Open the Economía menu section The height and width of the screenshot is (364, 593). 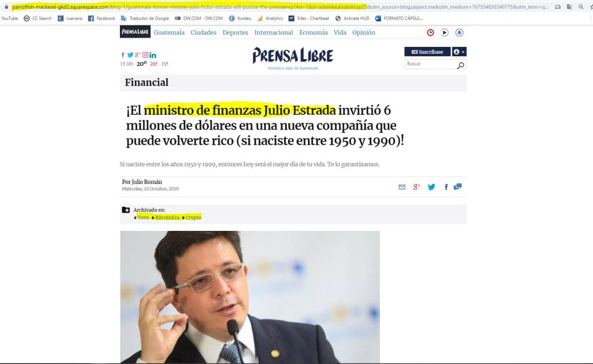(313, 32)
